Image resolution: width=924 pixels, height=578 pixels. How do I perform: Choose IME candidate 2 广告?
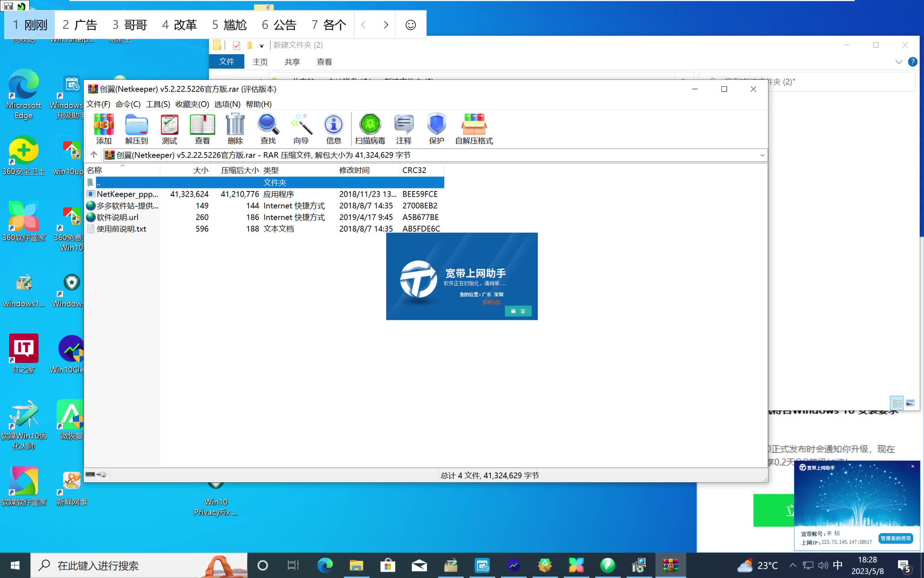click(x=80, y=25)
